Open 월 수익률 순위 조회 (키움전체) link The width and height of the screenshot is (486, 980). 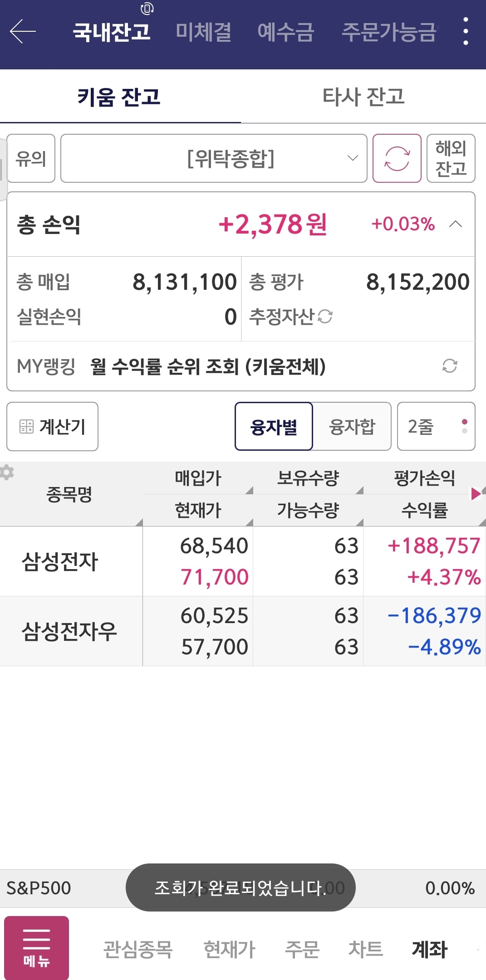208,366
